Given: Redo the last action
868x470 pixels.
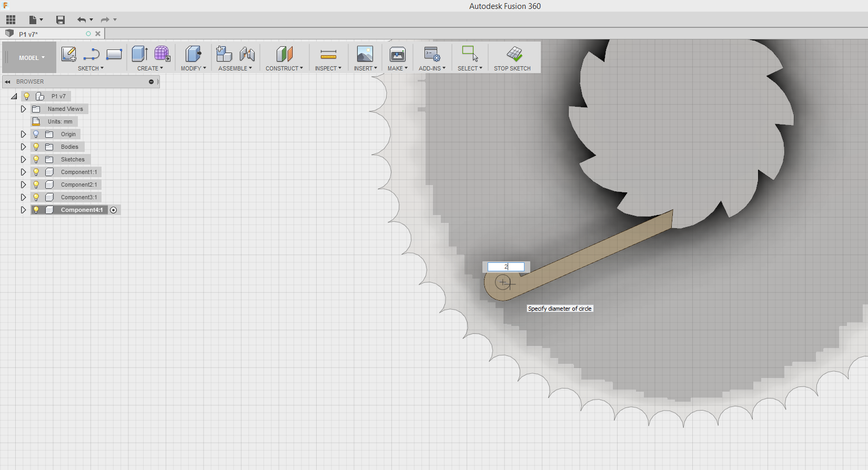Looking at the screenshot, I should [105, 20].
